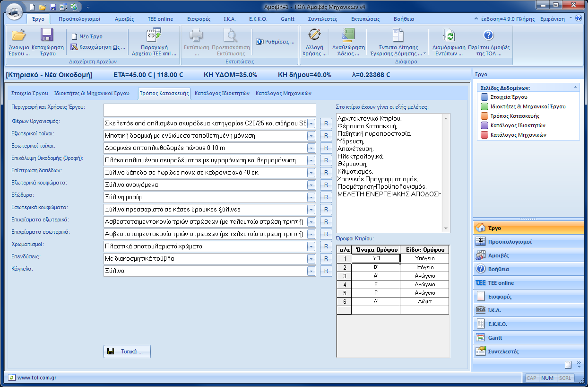
Task: Click the Δώμα floor type cell
Action: (x=424, y=301)
